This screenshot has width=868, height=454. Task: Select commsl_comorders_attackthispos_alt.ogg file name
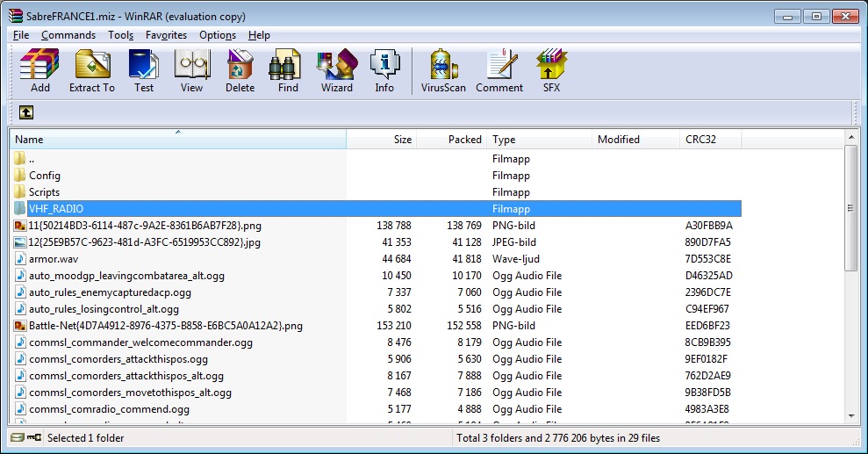point(126,375)
